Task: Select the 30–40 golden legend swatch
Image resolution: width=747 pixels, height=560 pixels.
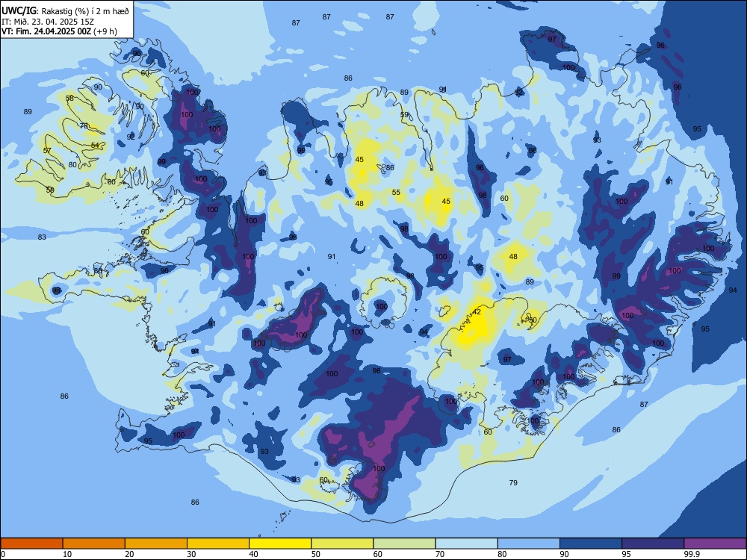Action: 218,544
